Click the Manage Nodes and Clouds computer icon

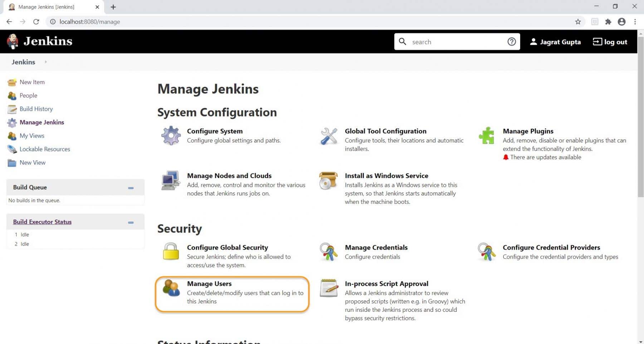[x=171, y=181]
